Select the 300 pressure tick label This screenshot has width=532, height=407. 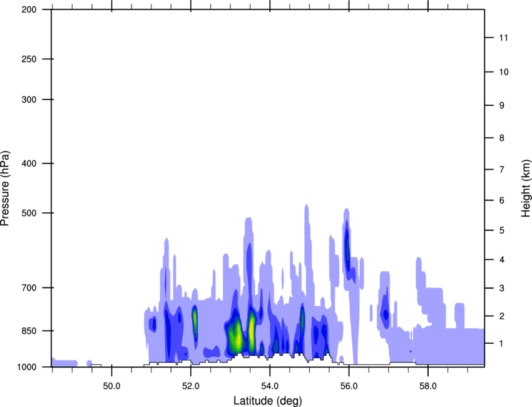click(x=29, y=100)
